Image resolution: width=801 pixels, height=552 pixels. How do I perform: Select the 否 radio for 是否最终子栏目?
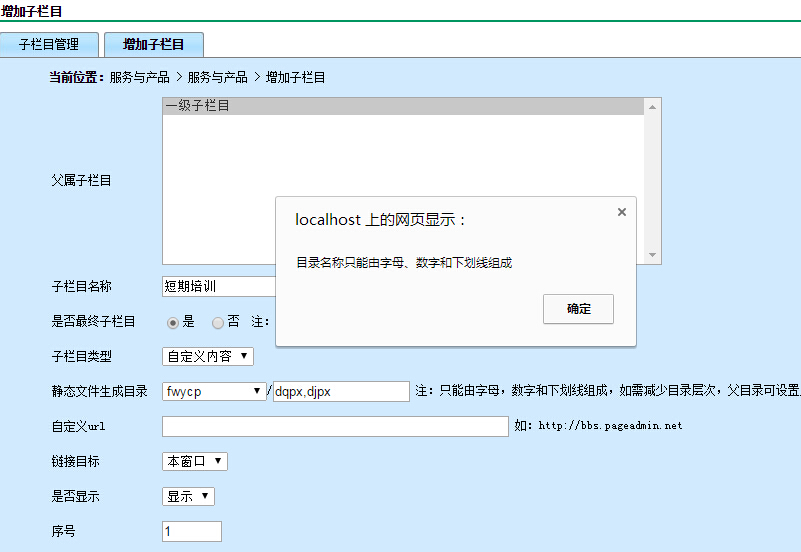coord(218,322)
